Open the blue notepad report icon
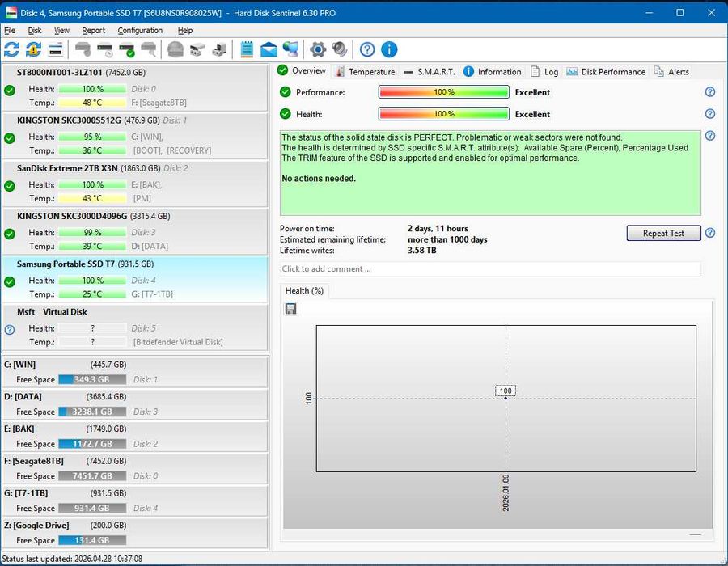The height and width of the screenshot is (566, 728). (247, 49)
